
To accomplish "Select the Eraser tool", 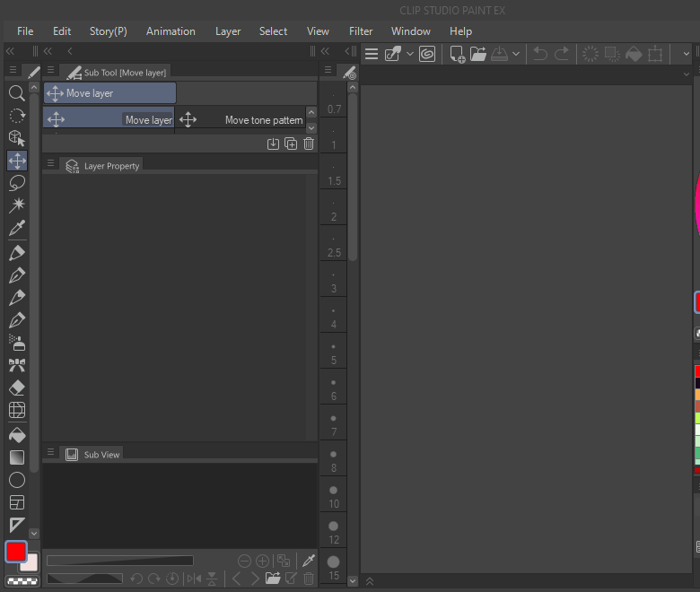I will (16, 388).
